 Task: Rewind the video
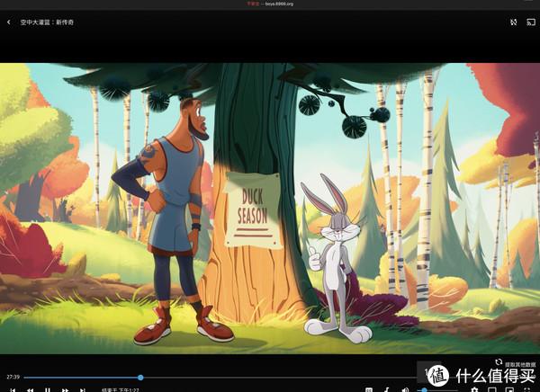[x=31, y=390]
